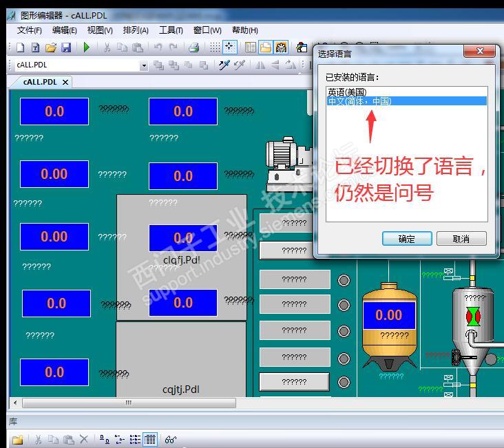Print using the printer icon
504x448 pixels.
point(194,47)
